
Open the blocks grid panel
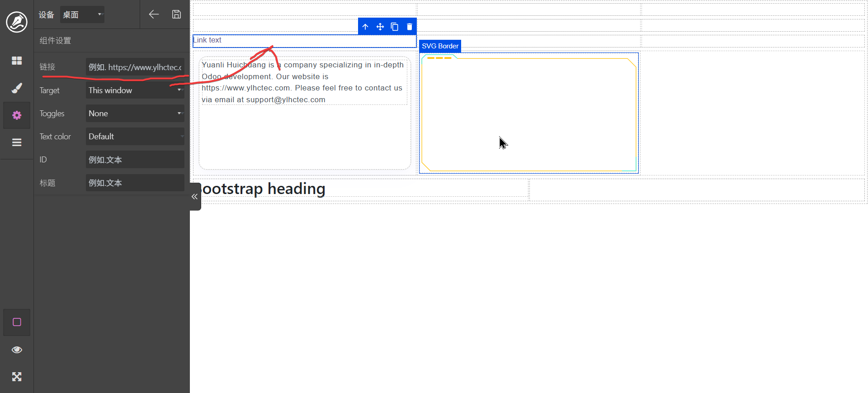[17, 61]
